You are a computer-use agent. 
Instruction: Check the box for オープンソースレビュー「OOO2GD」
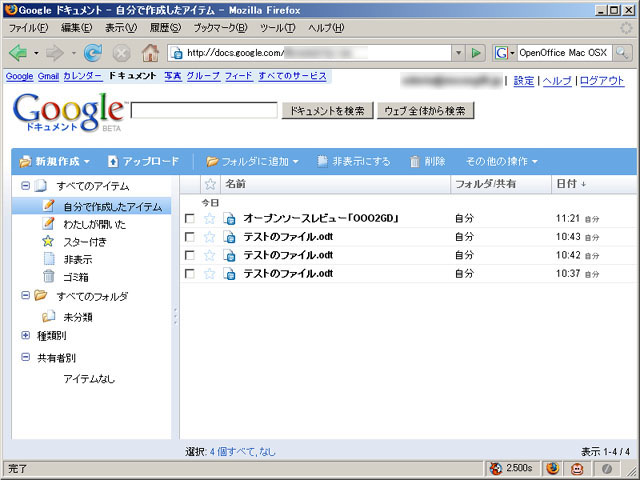190,218
